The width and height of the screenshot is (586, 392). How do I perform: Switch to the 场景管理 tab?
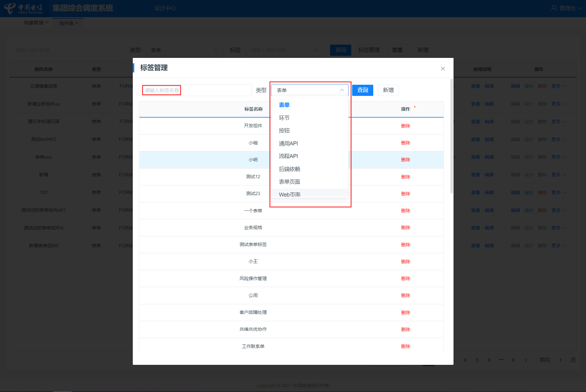(34, 23)
